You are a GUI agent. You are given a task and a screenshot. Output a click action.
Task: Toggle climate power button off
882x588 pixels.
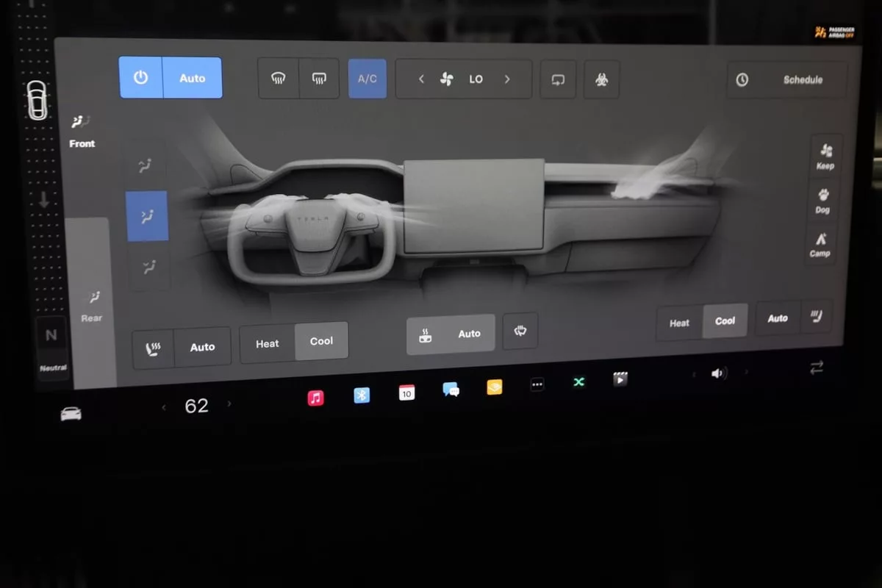[140, 78]
